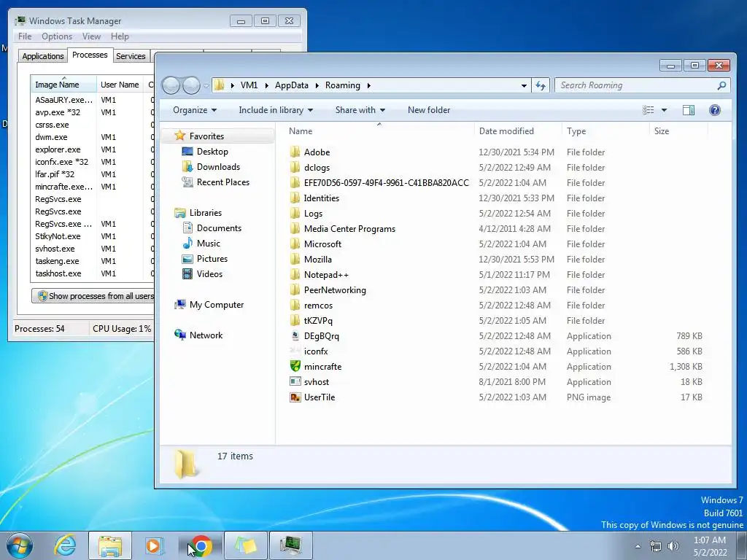Select lfar.pif *32 process in Task Manager
This screenshot has height=560, width=747.
tap(55, 174)
